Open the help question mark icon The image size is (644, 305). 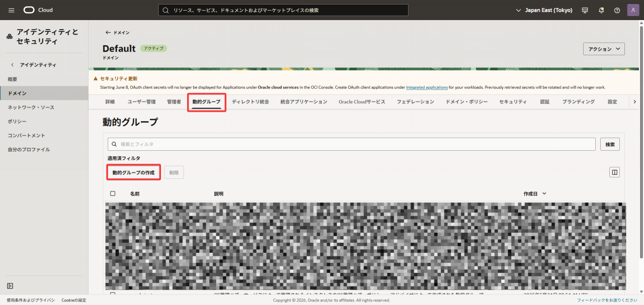[x=617, y=10]
